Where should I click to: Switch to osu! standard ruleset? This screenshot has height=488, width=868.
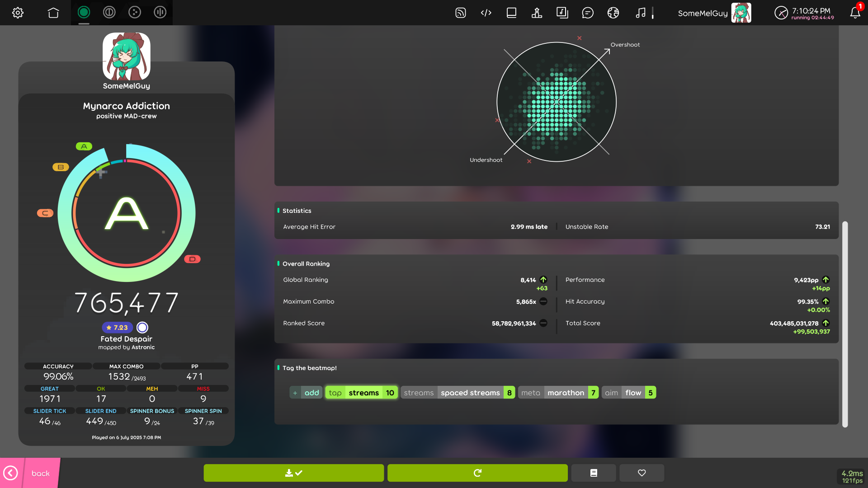[x=84, y=13]
